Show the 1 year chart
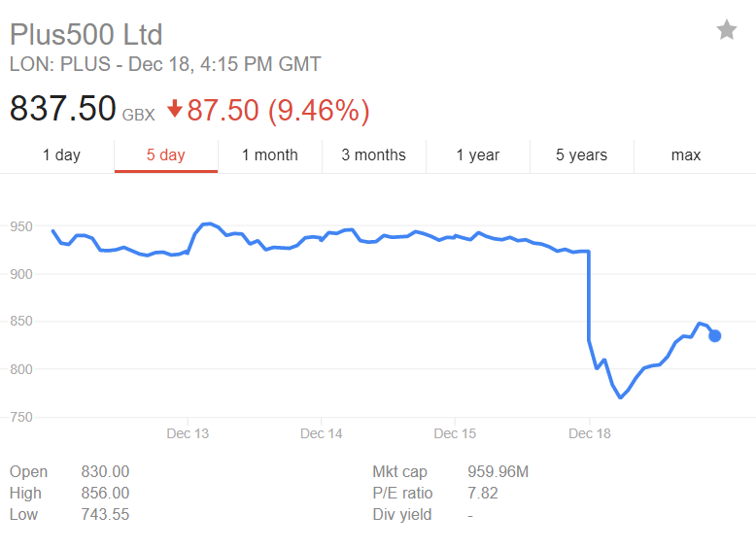This screenshot has height=549, width=756. pos(478,155)
